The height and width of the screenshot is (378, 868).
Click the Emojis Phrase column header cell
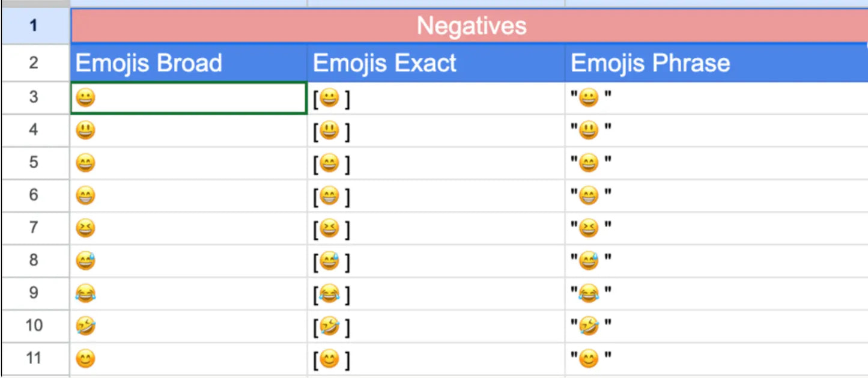pyautogui.click(x=715, y=63)
